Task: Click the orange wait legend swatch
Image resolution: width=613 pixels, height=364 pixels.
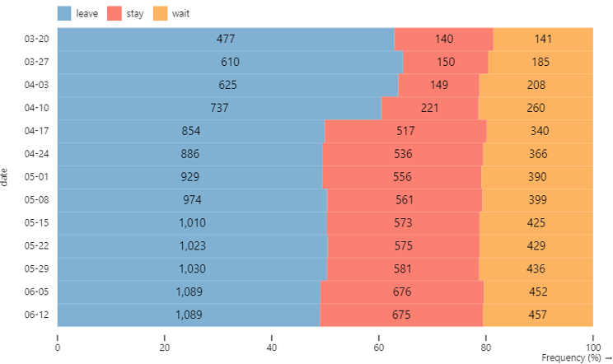Action: [161, 13]
